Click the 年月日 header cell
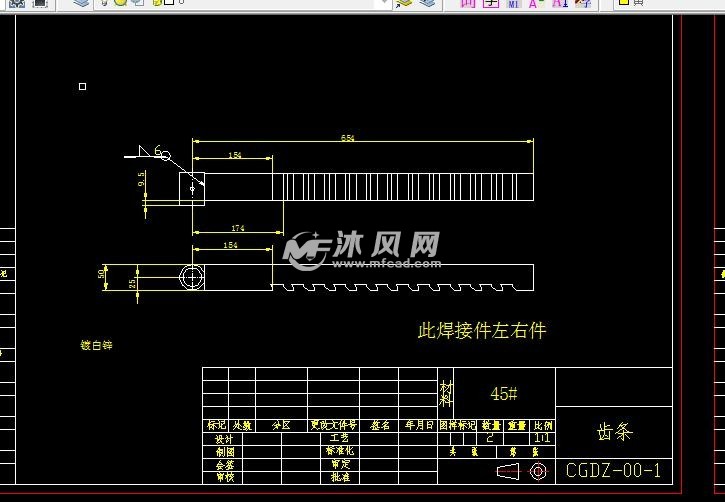Image resolution: width=725 pixels, height=502 pixels. [x=418, y=425]
